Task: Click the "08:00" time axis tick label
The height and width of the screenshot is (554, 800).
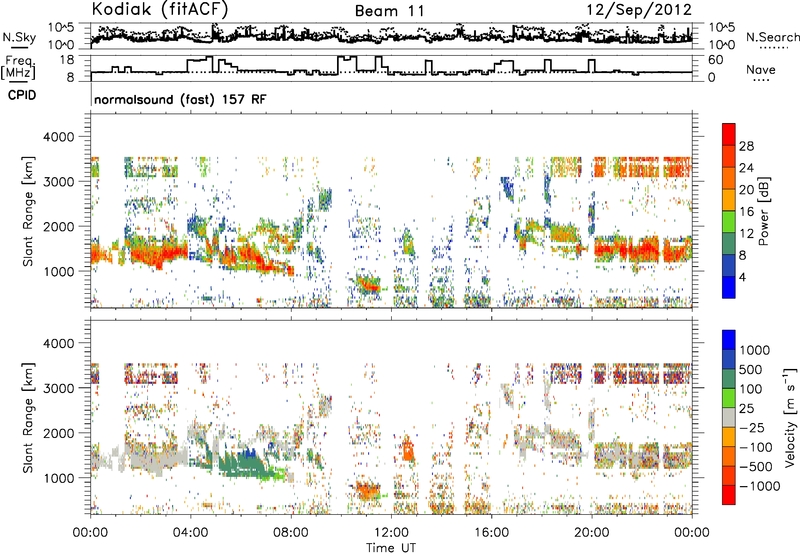Action: tap(291, 533)
